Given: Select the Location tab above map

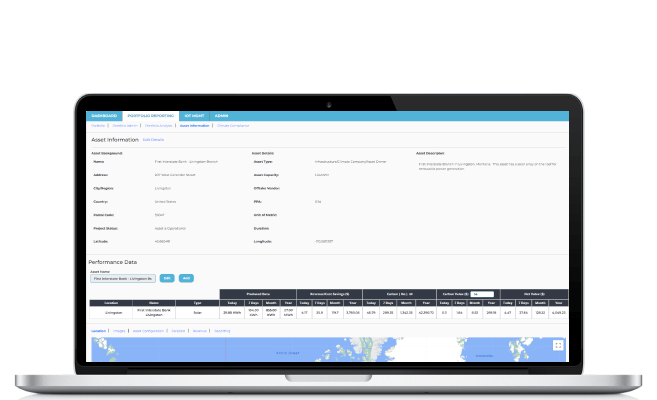Looking at the screenshot, I should [98, 329].
